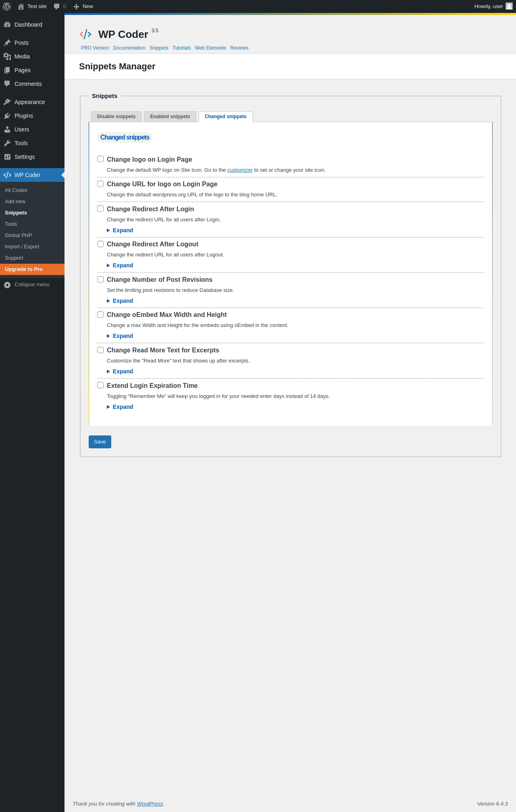Open the user avatar icon next to Howdy, user
The height and width of the screenshot is (812, 516).
tap(509, 6)
